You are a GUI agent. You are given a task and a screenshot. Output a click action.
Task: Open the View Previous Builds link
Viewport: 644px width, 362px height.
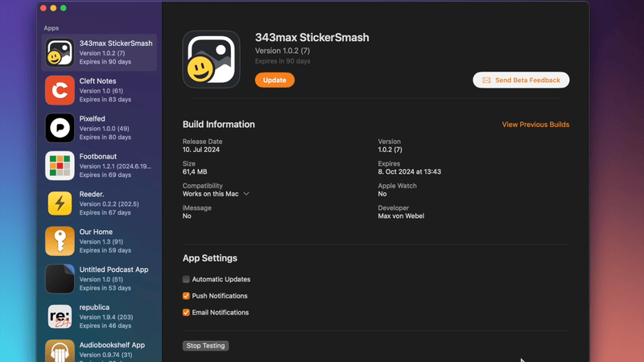535,125
